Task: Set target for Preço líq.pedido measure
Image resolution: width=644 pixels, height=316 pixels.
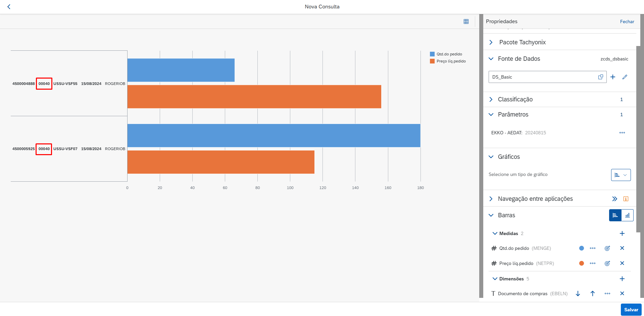Action: (x=607, y=263)
